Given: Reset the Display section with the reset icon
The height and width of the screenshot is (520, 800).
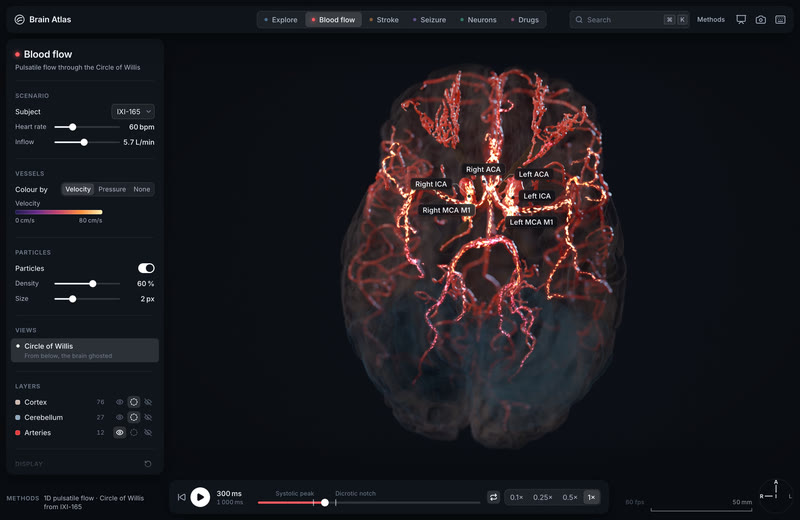Looking at the screenshot, I should [x=148, y=464].
